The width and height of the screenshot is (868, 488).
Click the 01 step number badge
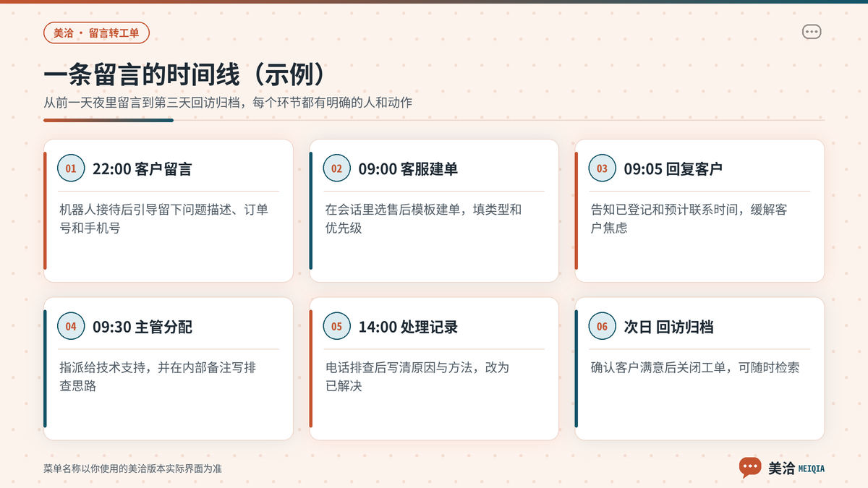tap(71, 168)
